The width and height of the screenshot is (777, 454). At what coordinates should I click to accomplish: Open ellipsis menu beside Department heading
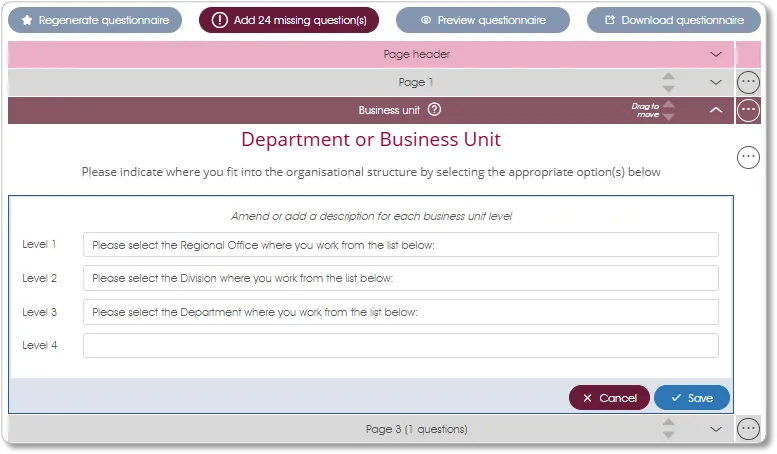[748, 158]
